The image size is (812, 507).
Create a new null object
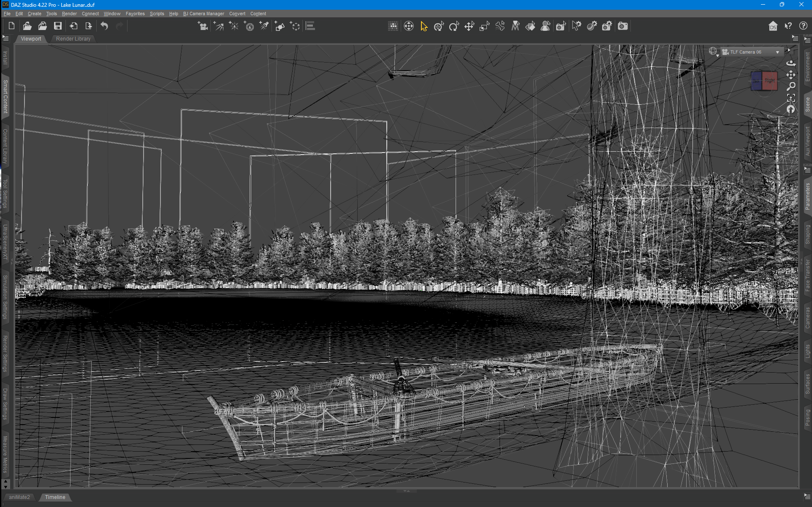click(295, 26)
